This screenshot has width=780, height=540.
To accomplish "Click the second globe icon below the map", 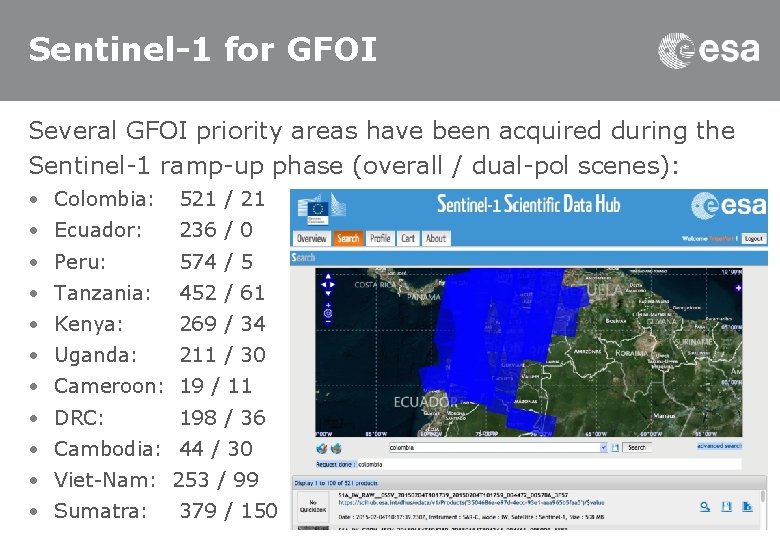I will [336, 449].
